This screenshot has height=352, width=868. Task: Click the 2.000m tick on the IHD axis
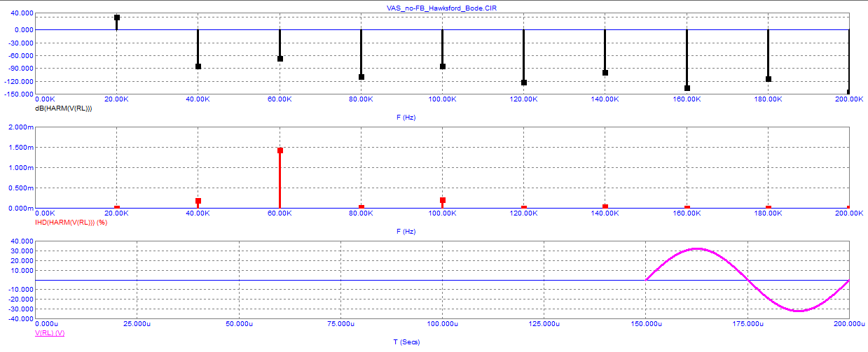pos(20,127)
